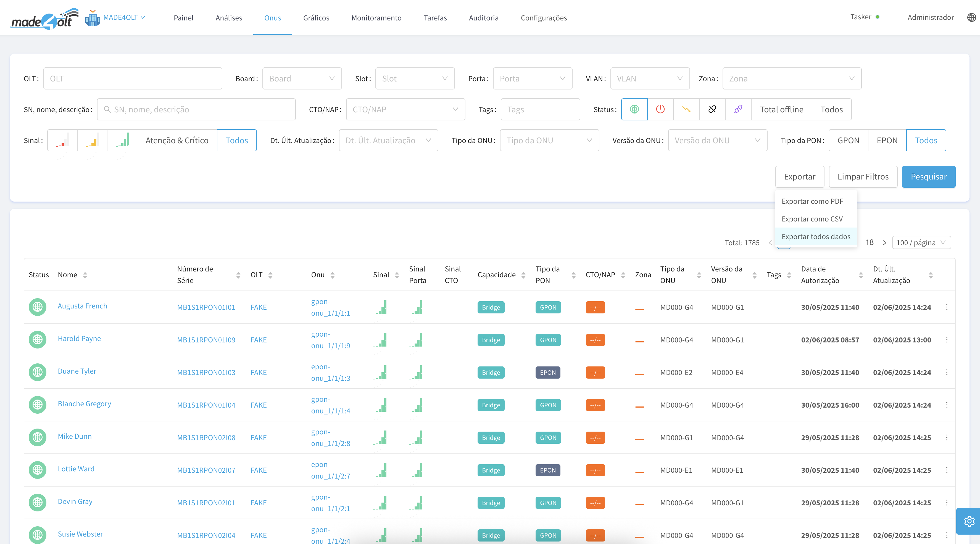Choose Exportar como PDF

click(816, 201)
